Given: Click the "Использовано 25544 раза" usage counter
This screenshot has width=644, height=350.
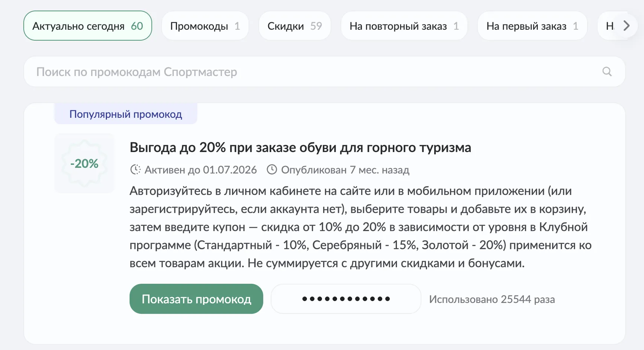Looking at the screenshot, I should click(492, 299).
